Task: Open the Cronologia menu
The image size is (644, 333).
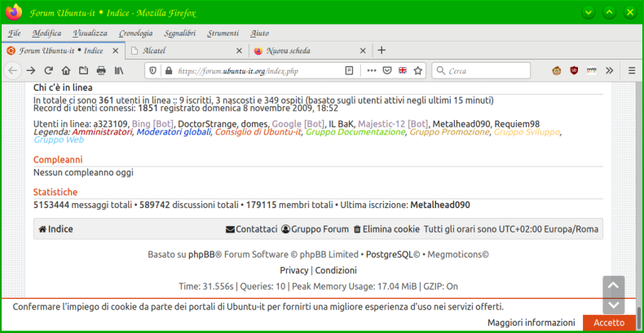Action: 135,33
